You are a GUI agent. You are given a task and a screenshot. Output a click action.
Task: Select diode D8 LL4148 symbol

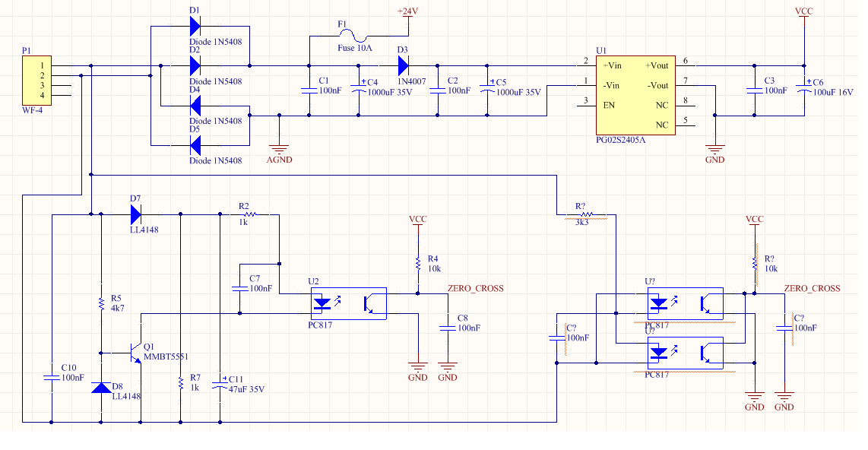click(101, 387)
